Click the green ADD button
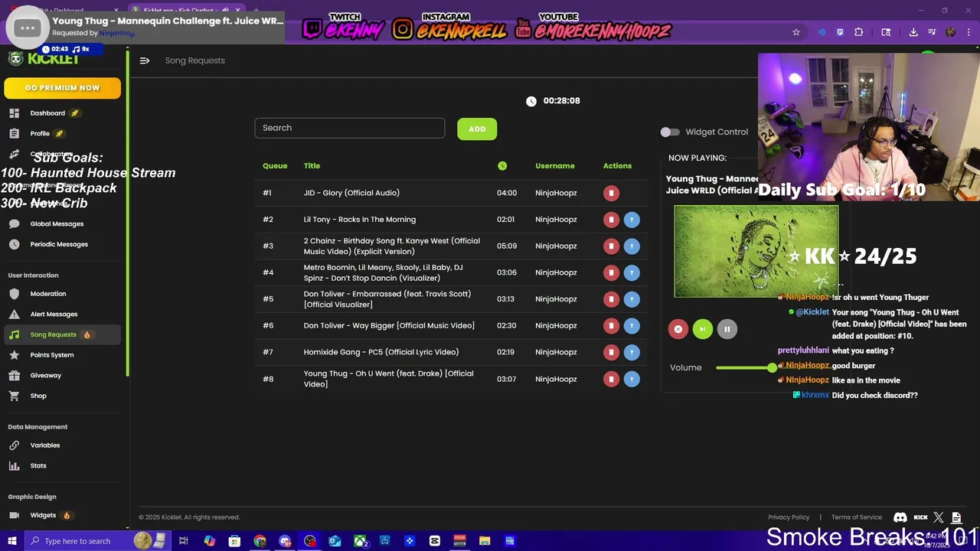The width and height of the screenshot is (980, 551). tap(477, 129)
